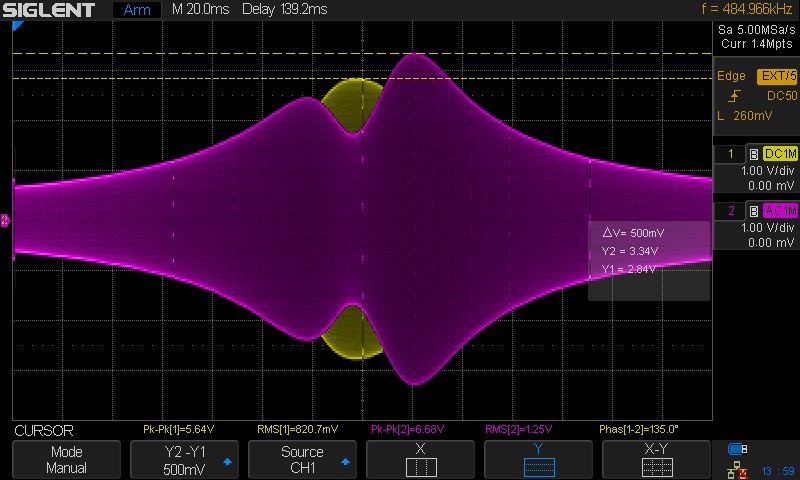Click channel 2 bandwidth limit B icon
800x480 pixels.
[x=754, y=210]
